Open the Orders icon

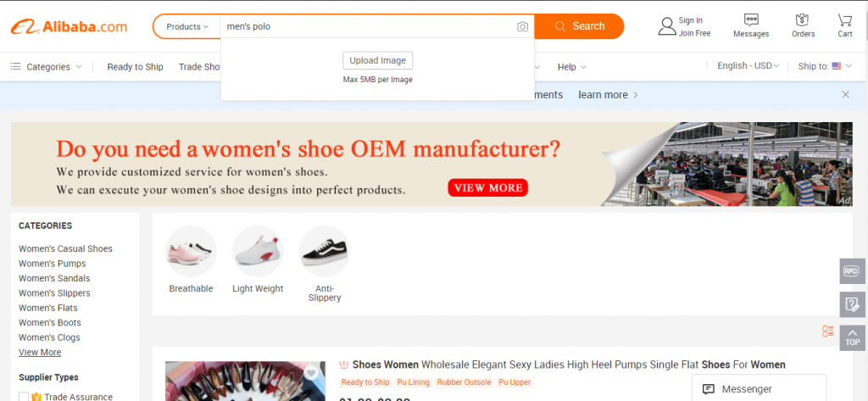click(803, 20)
